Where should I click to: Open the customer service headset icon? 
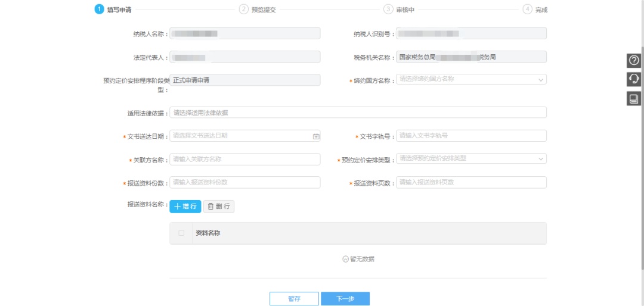pos(634,79)
